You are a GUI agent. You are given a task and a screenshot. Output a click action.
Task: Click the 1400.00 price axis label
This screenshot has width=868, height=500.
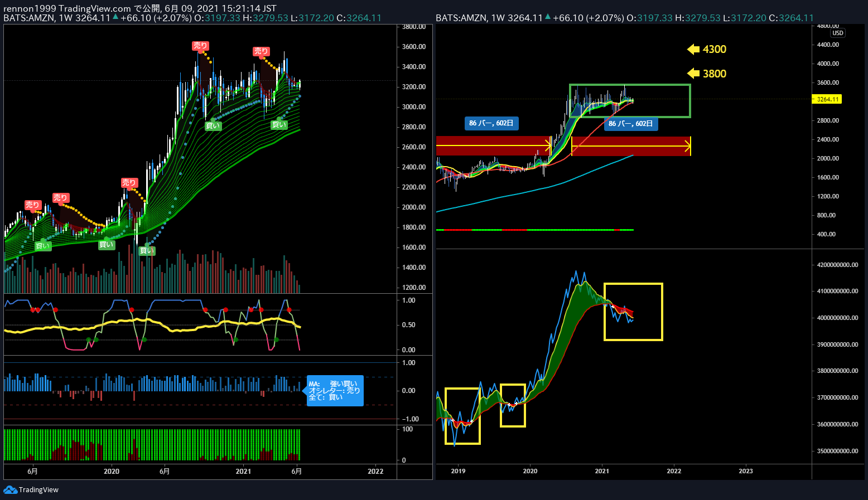click(414, 268)
